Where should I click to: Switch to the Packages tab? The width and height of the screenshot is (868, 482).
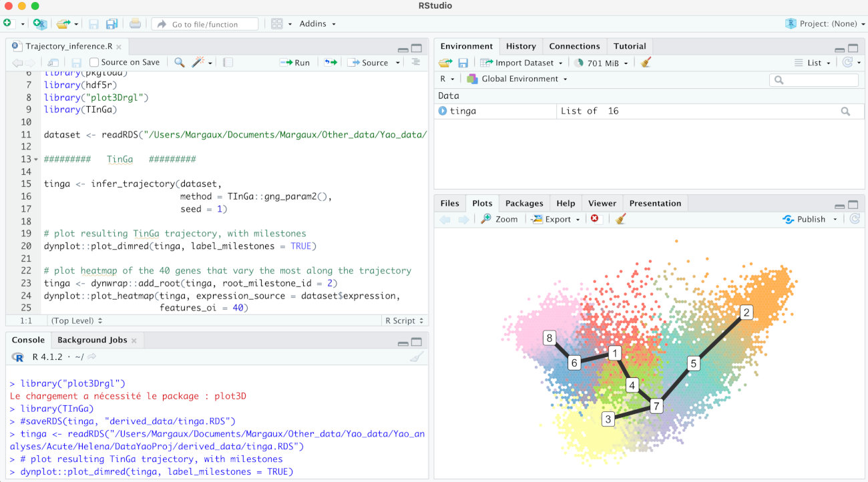pyautogui.click(x=524, y=204)
